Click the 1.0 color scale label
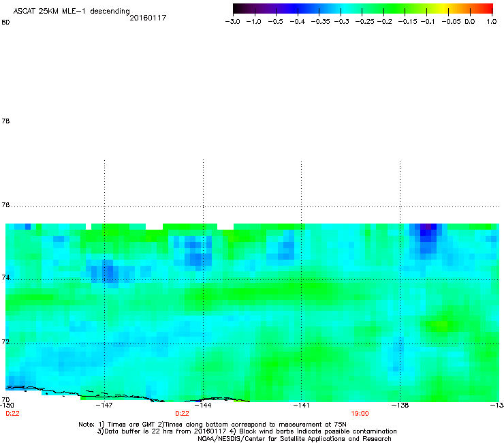Image resolution: width=504 pixels, height=443 pixels. tap(492, 22)
